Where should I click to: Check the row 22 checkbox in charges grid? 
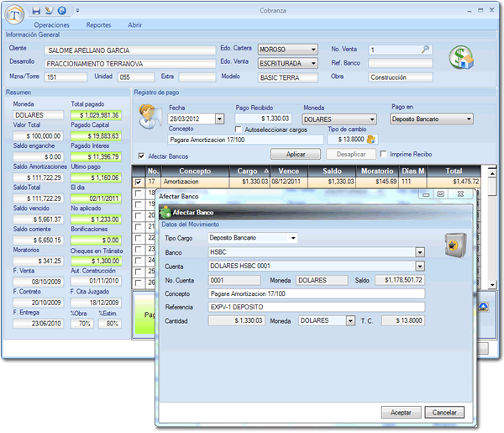point(139,238)
